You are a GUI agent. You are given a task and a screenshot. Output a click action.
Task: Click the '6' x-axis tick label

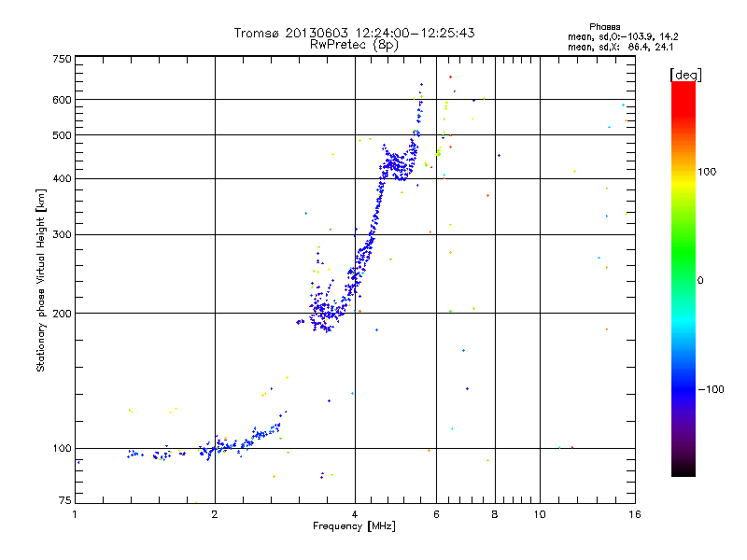pyautogui.click(x=436, y=514)
